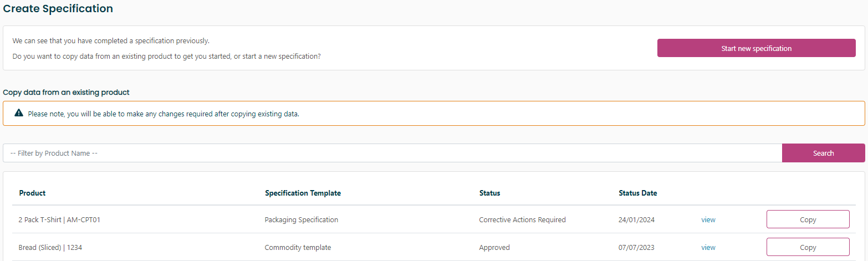Click the 07/07/2023 status date

[x=637, y=247]
